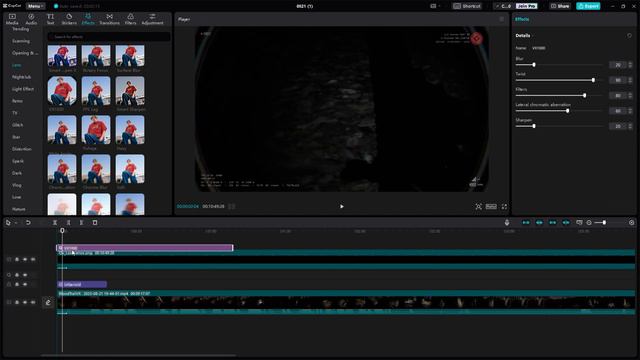Open the Media tab
Image resolution: width=640 pixels, height=360 pixels.
coord(12,19)
